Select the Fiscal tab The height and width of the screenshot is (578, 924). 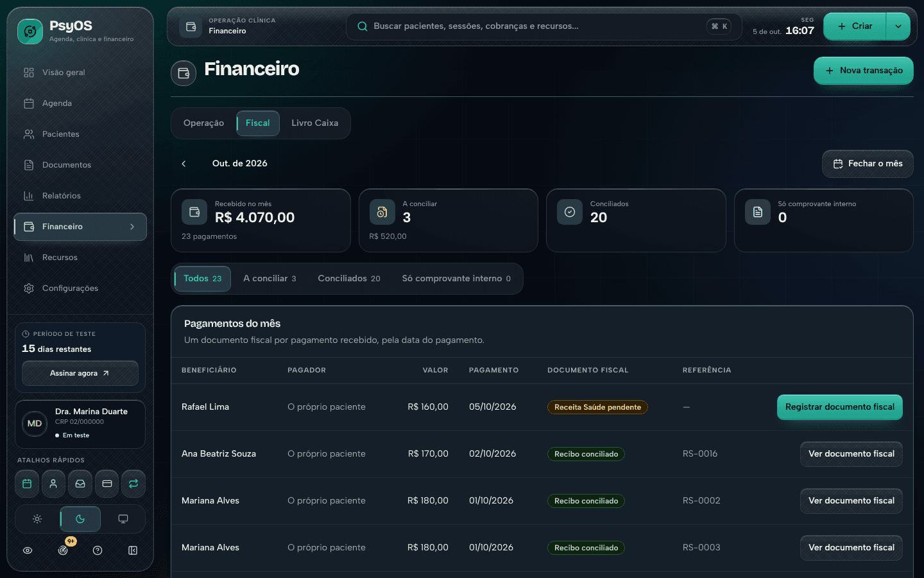click(x=258, y=123)
